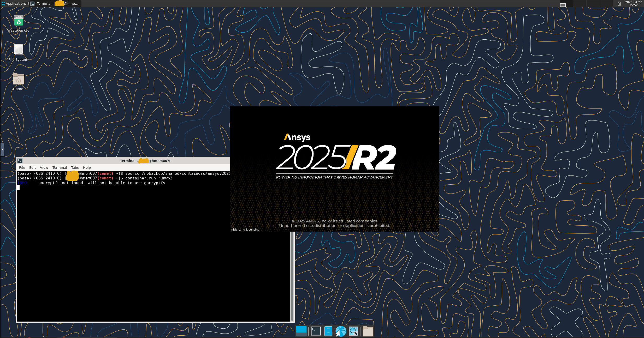The width and height of the screenshot is (644, 338).
Task: Select the File System desktop icon
Action: (x=18, y=53)
